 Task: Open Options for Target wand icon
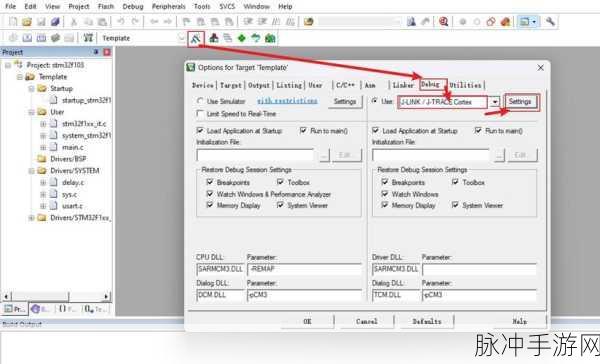pyautogui.click(x=196, y=38)
